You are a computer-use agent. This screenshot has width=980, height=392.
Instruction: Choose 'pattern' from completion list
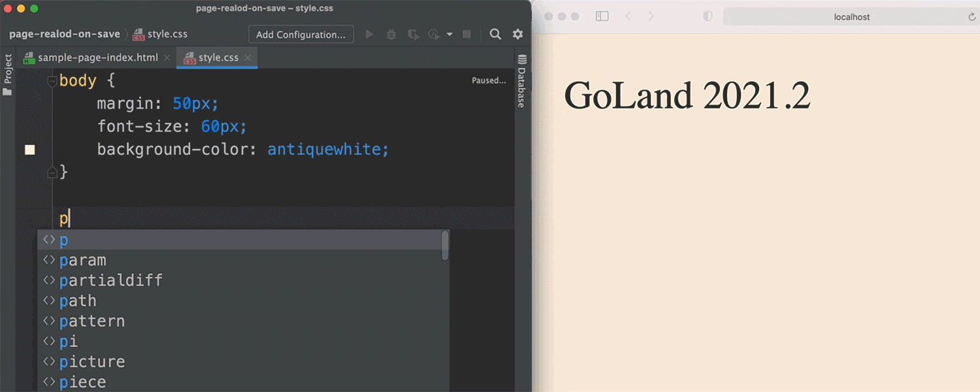coord(91,321)
